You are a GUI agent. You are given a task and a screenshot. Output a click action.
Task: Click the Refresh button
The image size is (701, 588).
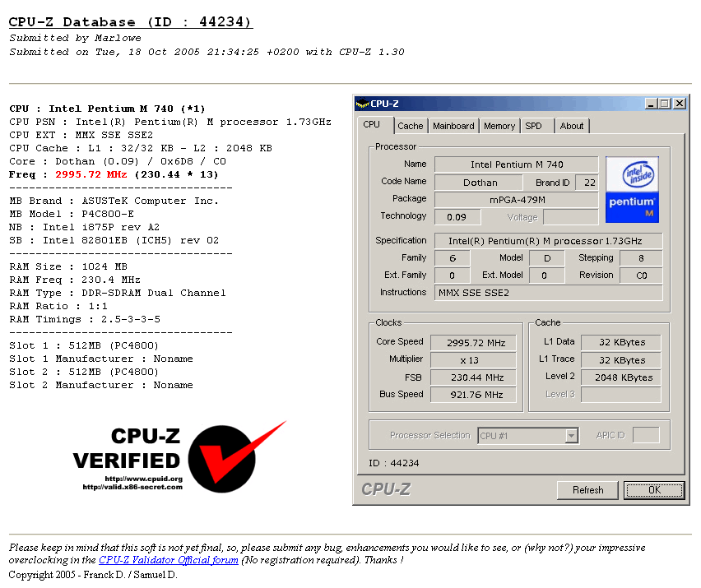[x=588, y=490]
